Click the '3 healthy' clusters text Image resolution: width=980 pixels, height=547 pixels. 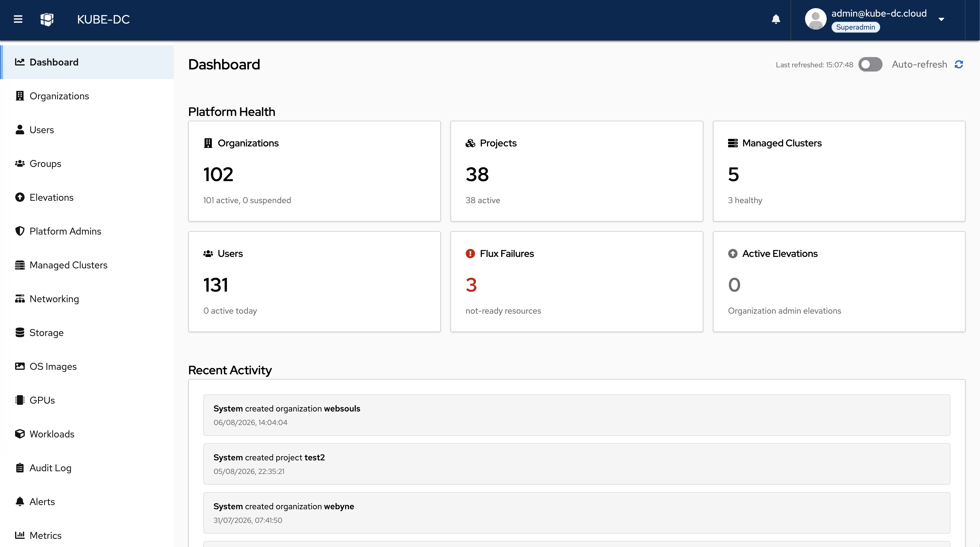click(x=745, y=200)
